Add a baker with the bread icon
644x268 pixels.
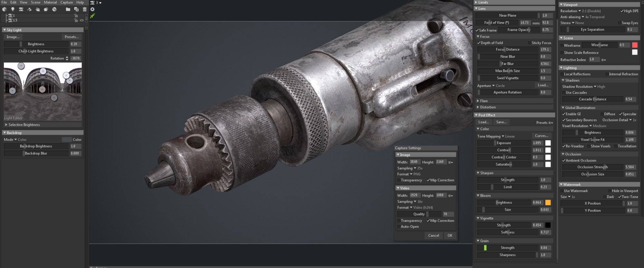[x=46, y=9]
